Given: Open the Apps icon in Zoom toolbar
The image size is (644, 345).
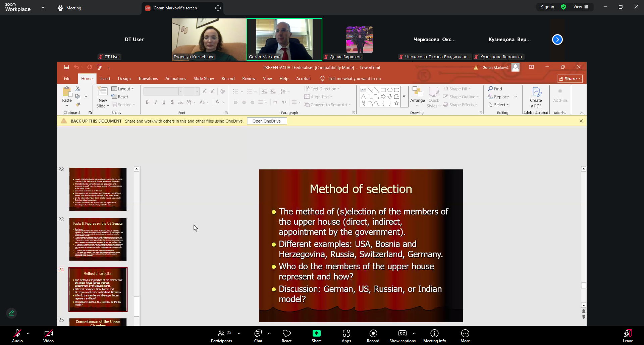Looking at the screenshot, I should tap(346, 336).
